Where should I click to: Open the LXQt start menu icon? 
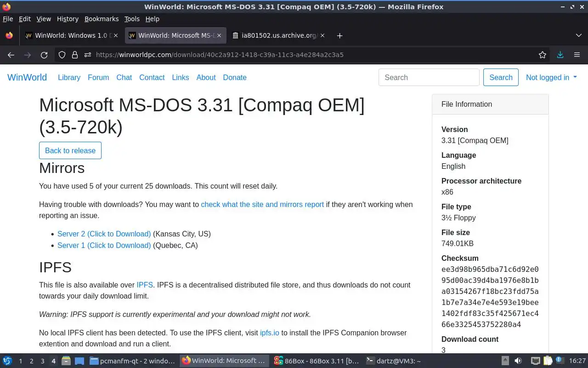pyautogui.click(x=7, y=361)
